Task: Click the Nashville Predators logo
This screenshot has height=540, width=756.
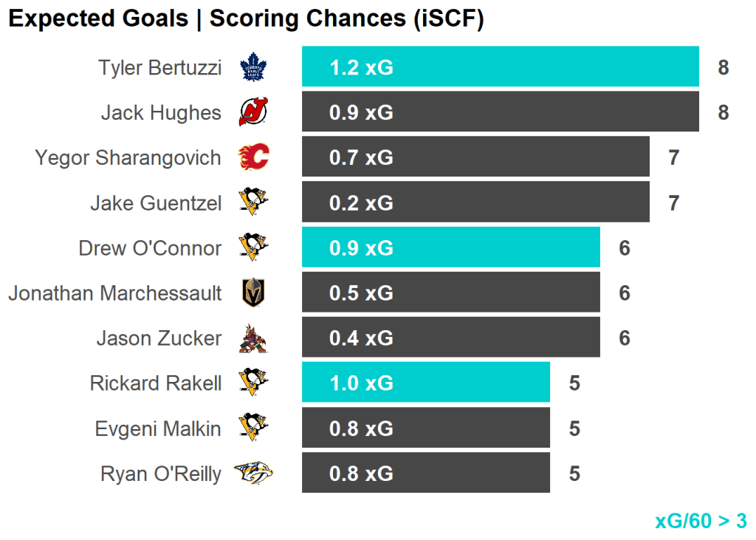Action: pyautogui.click(x=253, y=474)
